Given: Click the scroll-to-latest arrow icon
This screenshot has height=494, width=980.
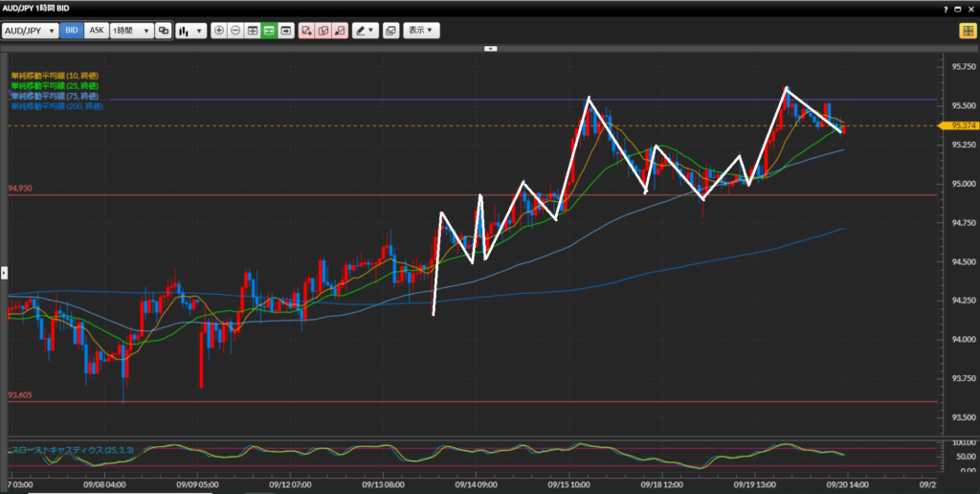Looking at the screenshot, I should tap(286, 31).
